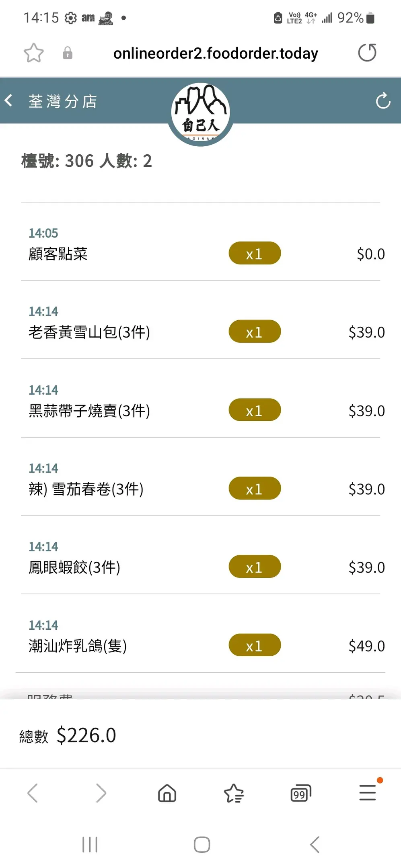Tap the 荃灣分店 branch title

pos(63,101)
